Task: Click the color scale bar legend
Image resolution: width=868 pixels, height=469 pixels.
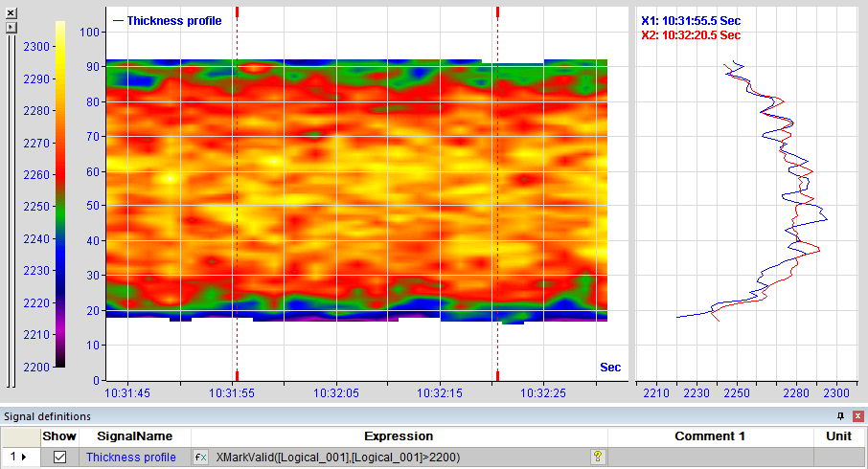Action: click(60, 194)
